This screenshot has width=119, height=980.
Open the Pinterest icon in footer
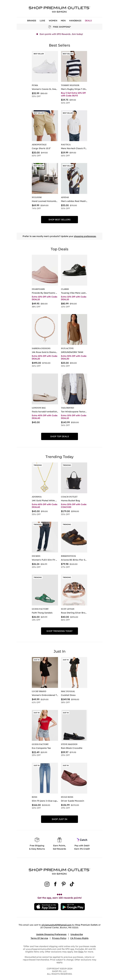[63, 884]
